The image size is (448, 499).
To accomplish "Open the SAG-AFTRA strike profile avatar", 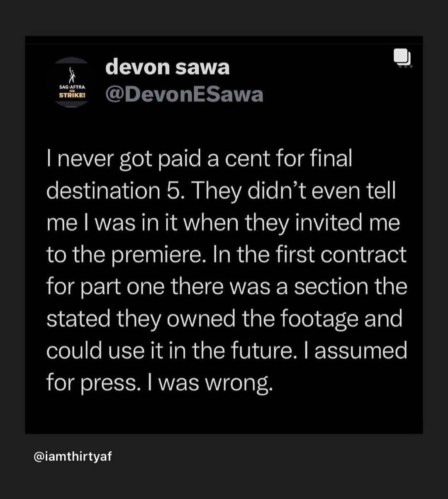I will (71, 83).
